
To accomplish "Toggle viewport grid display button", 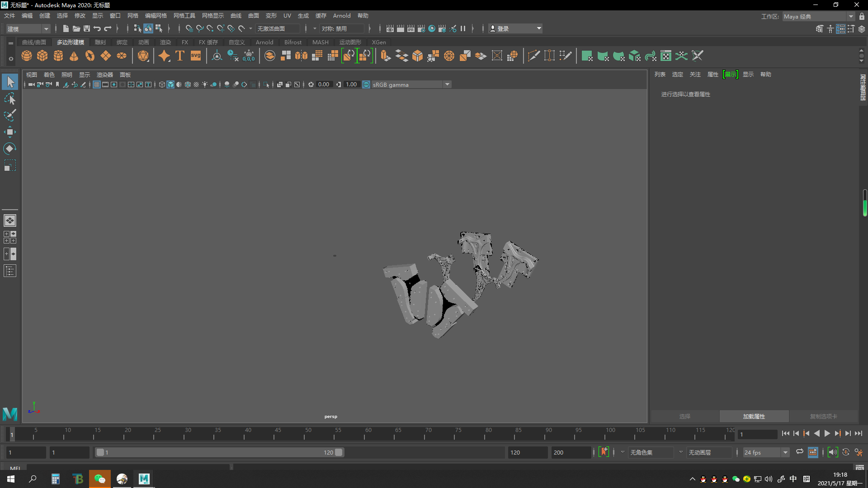I will tap(97, 84).
